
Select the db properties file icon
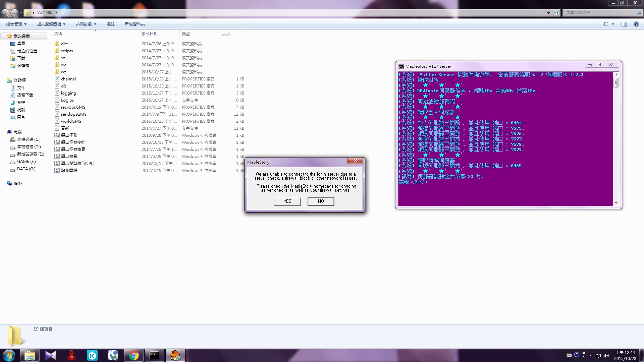57,86
